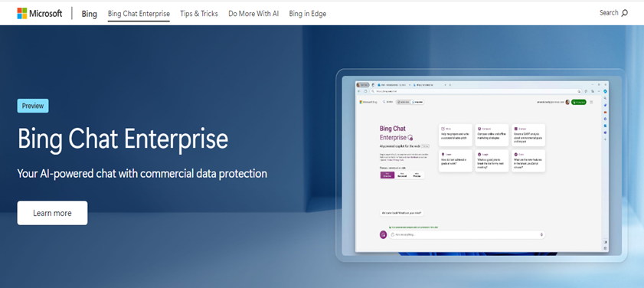Select the Laugh suggestion card in preview image

[x=492, y=161]
